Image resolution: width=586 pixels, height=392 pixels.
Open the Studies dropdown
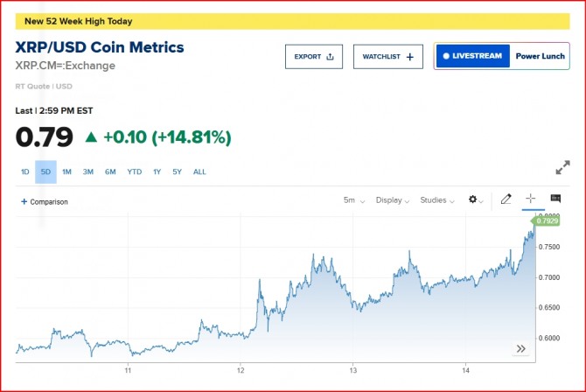point(437,200)
